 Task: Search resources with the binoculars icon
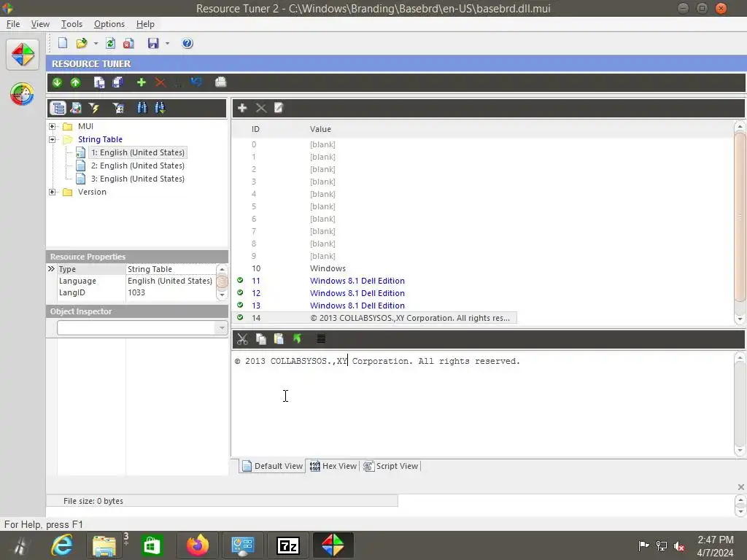coord(142,108)
